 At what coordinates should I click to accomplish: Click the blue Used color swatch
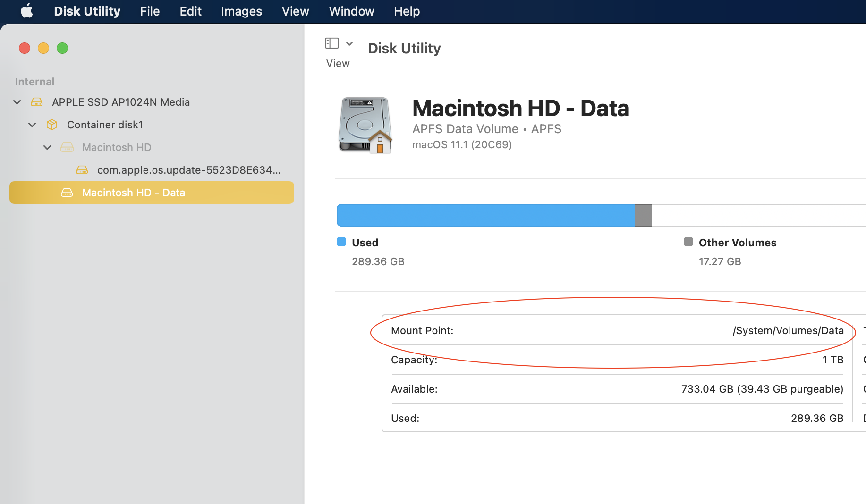341,242
